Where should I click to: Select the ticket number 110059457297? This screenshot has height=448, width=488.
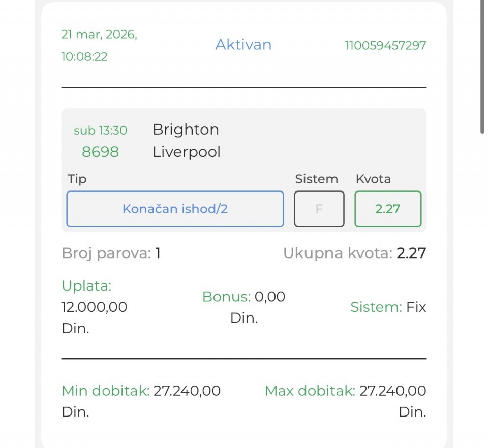pyautogui.click(x=385, y=46)
